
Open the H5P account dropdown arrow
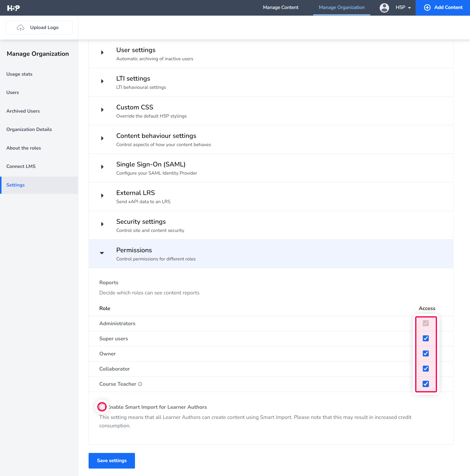pos(409,8)
